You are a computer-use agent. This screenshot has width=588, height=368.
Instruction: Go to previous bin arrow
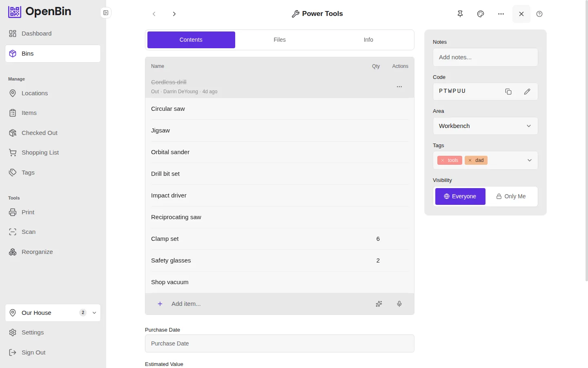tap(154, 14)
